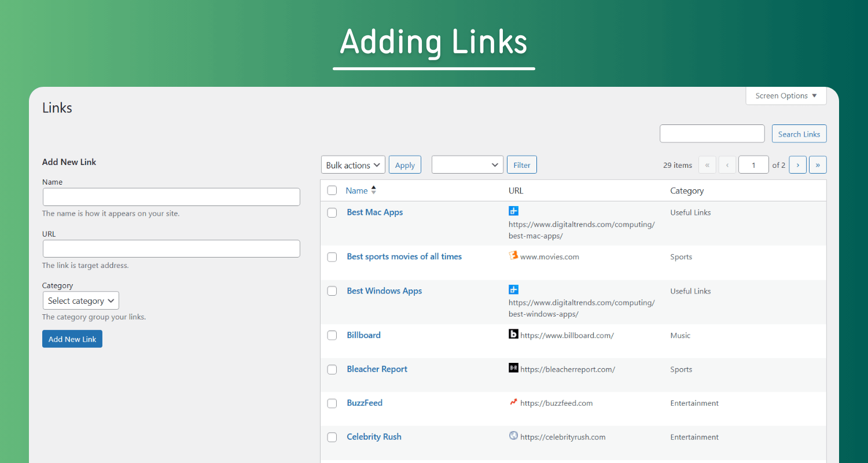
Task: Open the Select category dropdown
Action: tap(81, 300)
